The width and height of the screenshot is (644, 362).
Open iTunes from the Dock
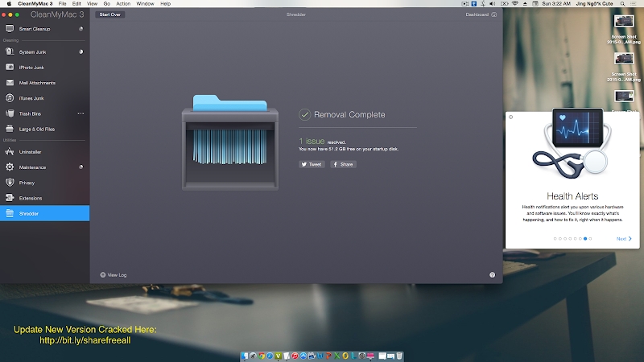pyautogui.click(x=295, y=356)
